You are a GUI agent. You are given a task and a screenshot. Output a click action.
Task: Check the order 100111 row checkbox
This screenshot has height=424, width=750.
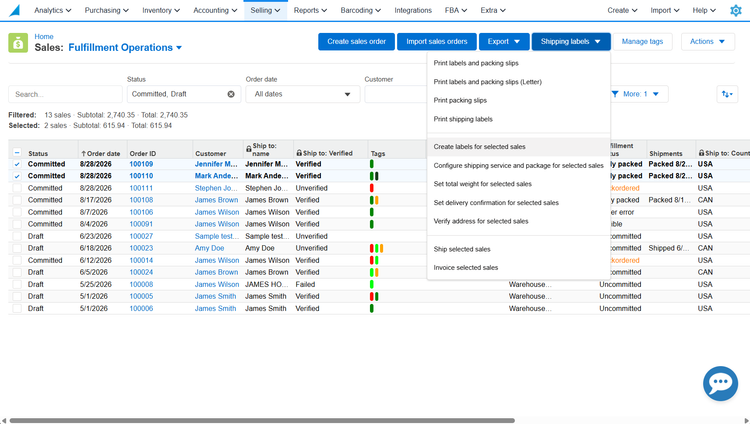pyautogui.click(x=17, y=188)
